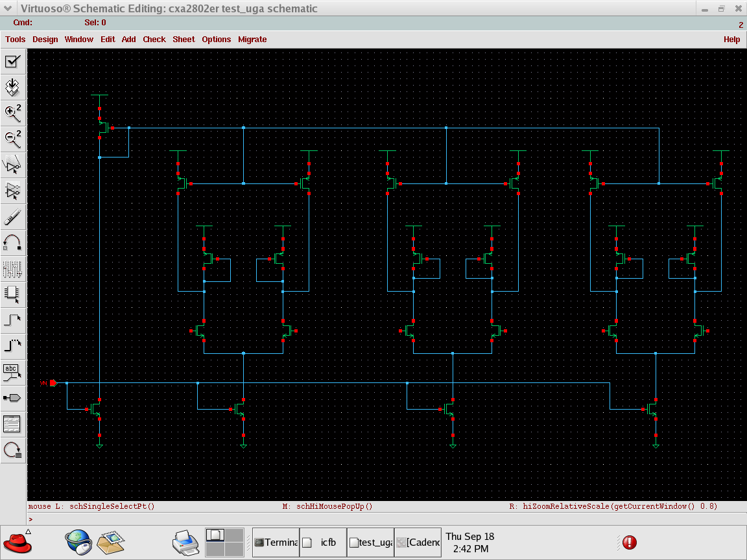Open the Red Hat main menu
Screen dimensions: 747x560
(x=18, y=542)
